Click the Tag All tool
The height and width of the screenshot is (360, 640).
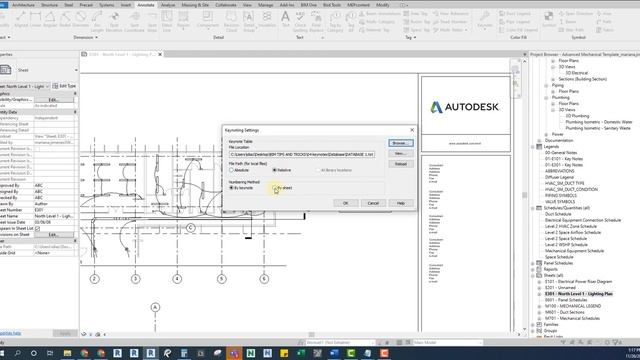pos(351,21)
